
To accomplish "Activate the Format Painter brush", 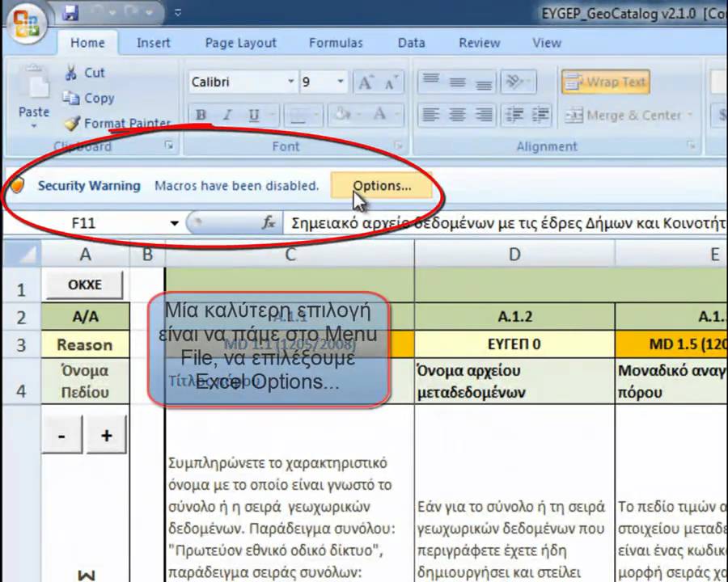I will pos(117,123).
